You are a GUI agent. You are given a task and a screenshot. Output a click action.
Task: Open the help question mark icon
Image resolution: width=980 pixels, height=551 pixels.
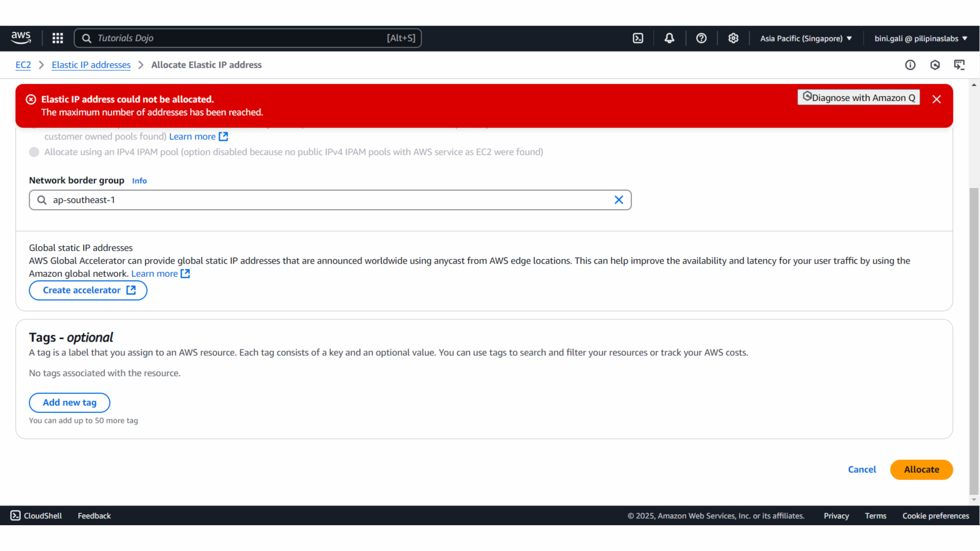701,38
